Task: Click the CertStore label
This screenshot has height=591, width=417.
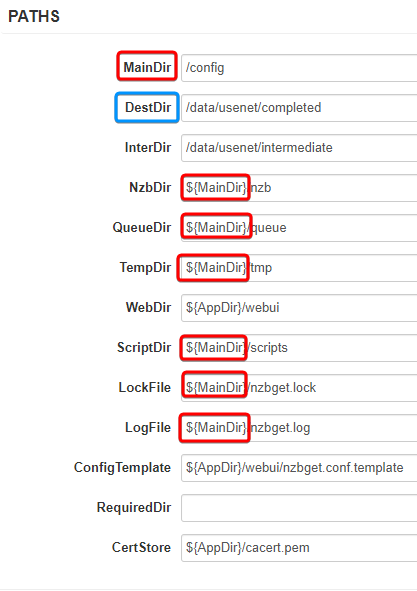Action: (141, 547)
